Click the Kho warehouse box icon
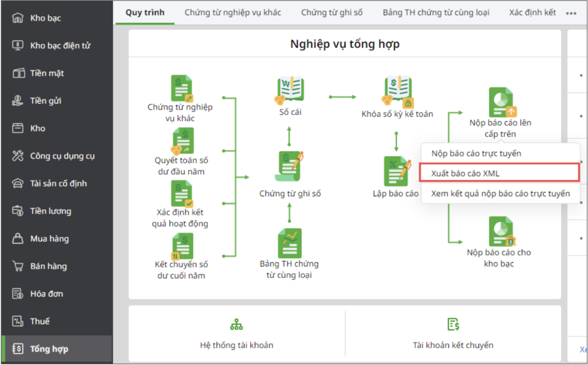Viewport: 588px width, 365px height. [18, 128]
